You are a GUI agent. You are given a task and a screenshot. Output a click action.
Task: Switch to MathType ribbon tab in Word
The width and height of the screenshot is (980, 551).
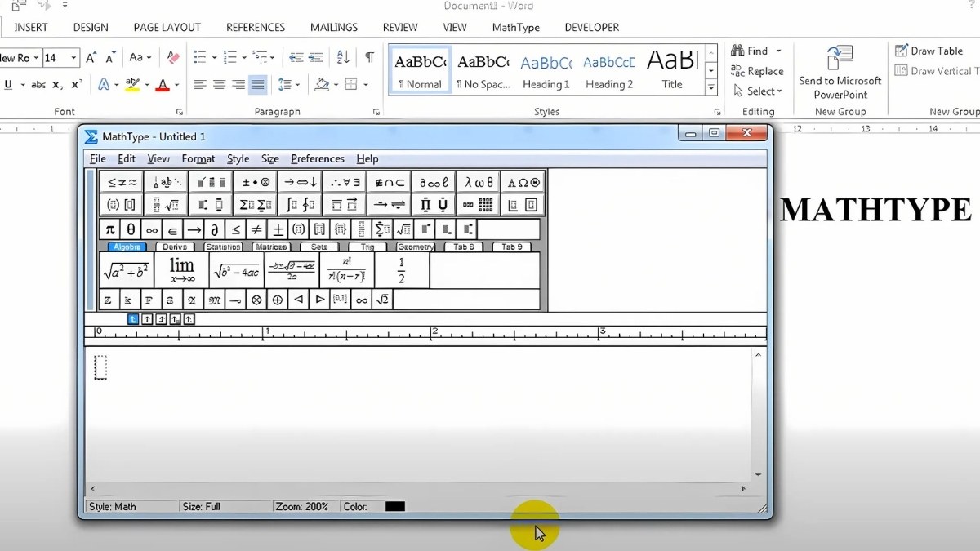516,27
